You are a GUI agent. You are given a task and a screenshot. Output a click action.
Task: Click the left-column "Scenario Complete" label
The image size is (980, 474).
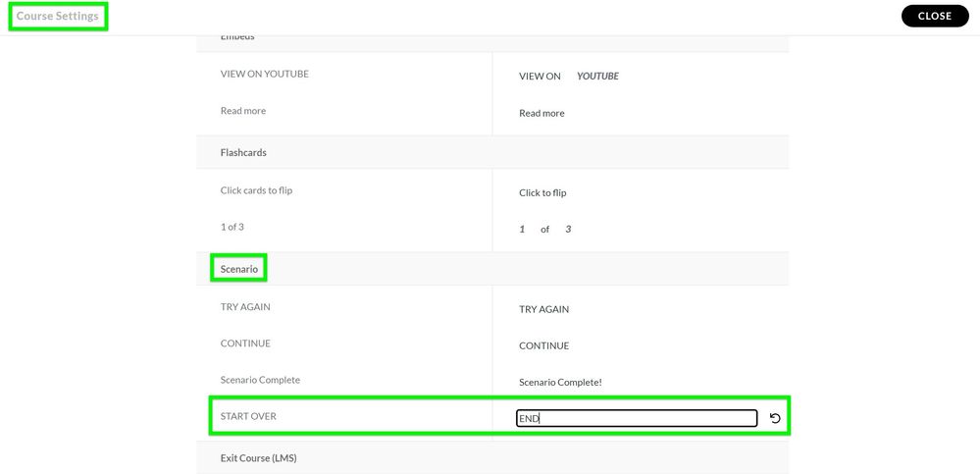tap(260, 380)
